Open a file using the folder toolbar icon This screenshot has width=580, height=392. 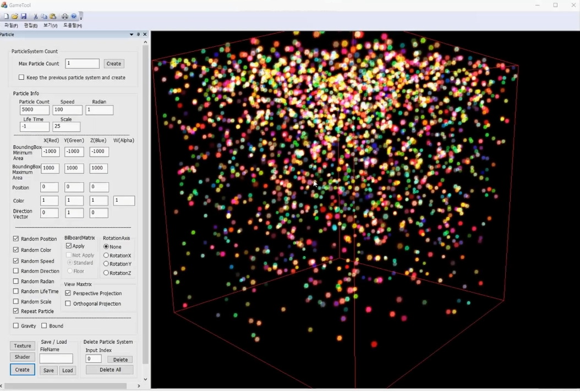coord(14,16)
